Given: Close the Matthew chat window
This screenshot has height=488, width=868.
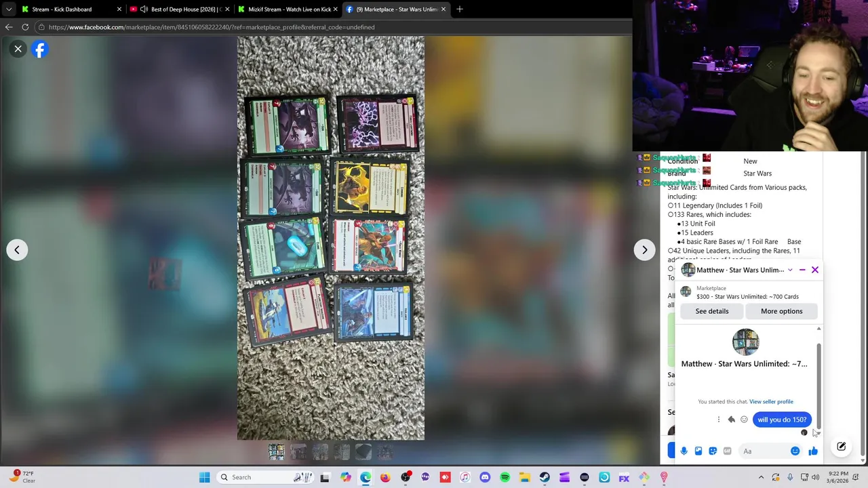Looking at the screenshot, I should [x=815, y=270].
